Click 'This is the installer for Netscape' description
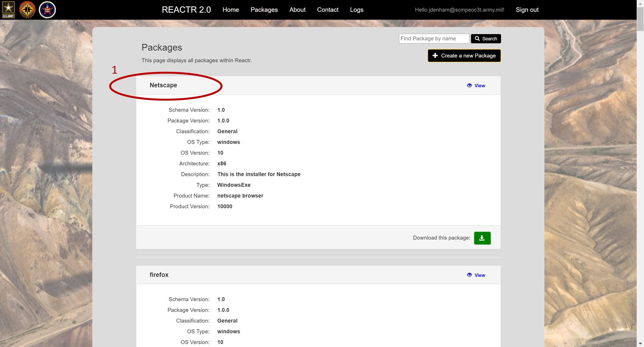Viewport: 644px width, 347px height. pyautogui.click(x=259, y=174)
